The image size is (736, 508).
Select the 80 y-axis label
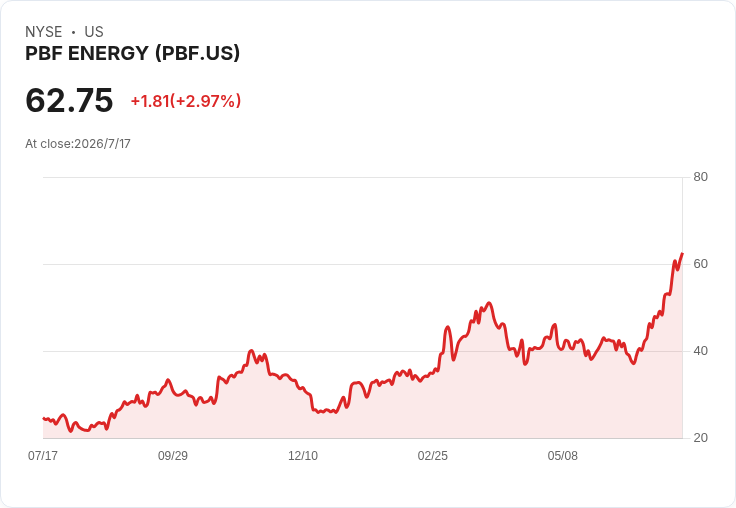coord(700,177)
